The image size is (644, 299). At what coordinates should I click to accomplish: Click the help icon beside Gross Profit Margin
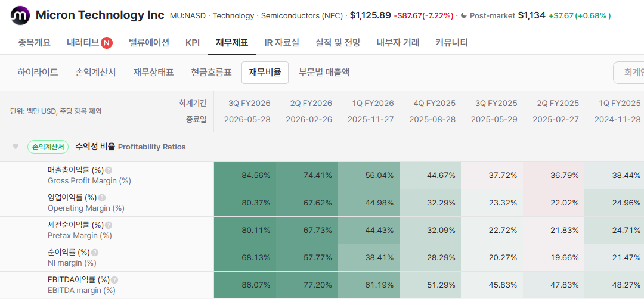[x=109, y=170]
